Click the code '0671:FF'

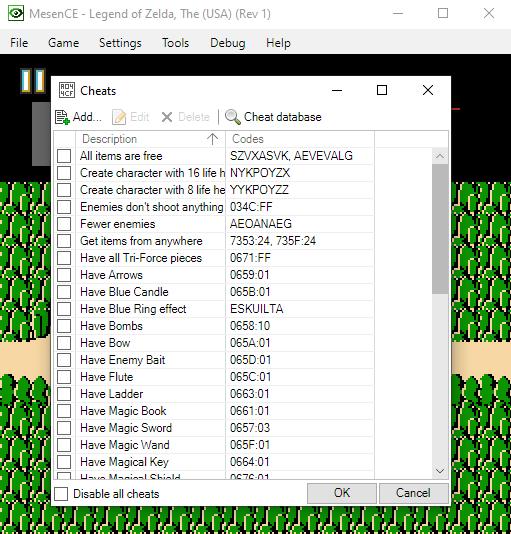(250, 258)
